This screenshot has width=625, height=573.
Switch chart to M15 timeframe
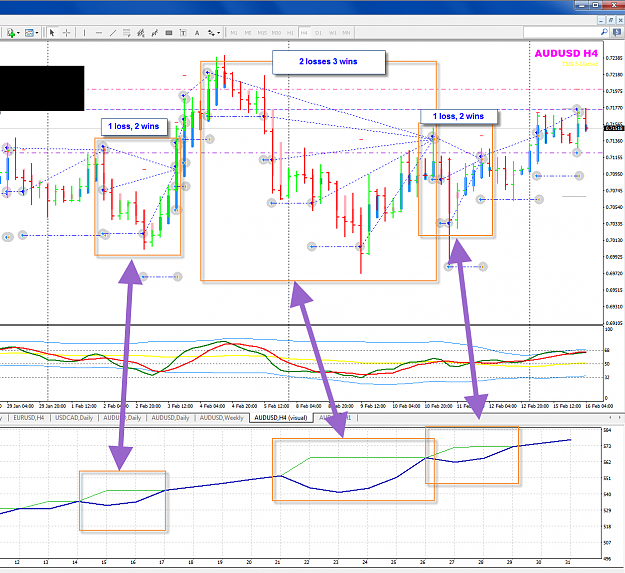(262, 33)
